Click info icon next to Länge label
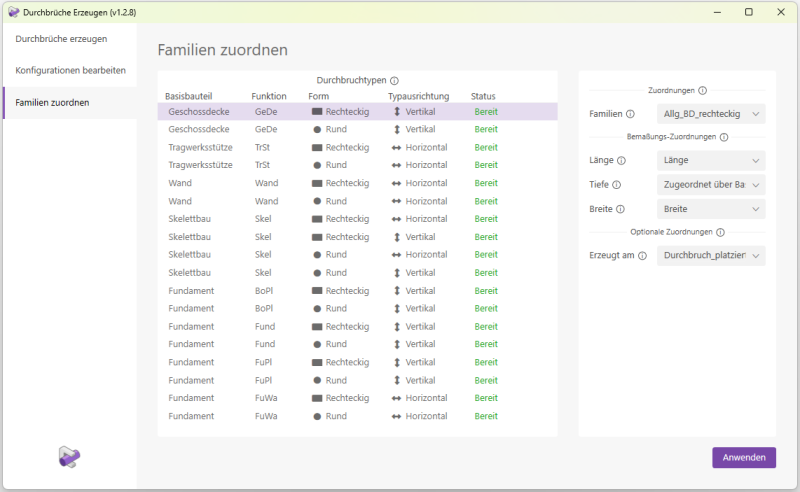Viewport: 800px width, 492px height. (x=621, y=160)
